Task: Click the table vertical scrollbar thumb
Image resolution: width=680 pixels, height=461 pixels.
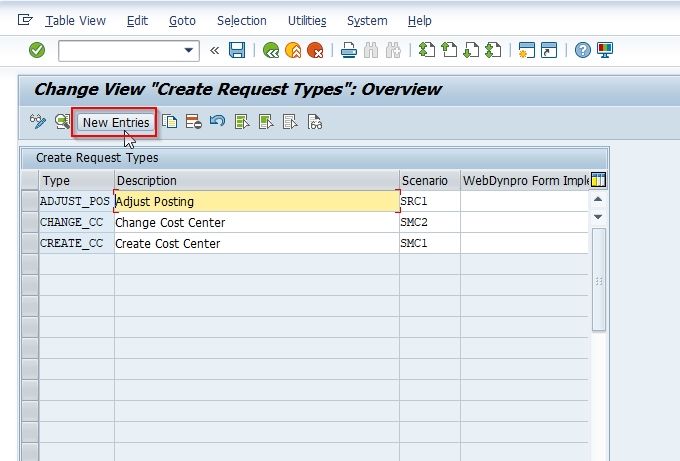Action: click(598, 280)
